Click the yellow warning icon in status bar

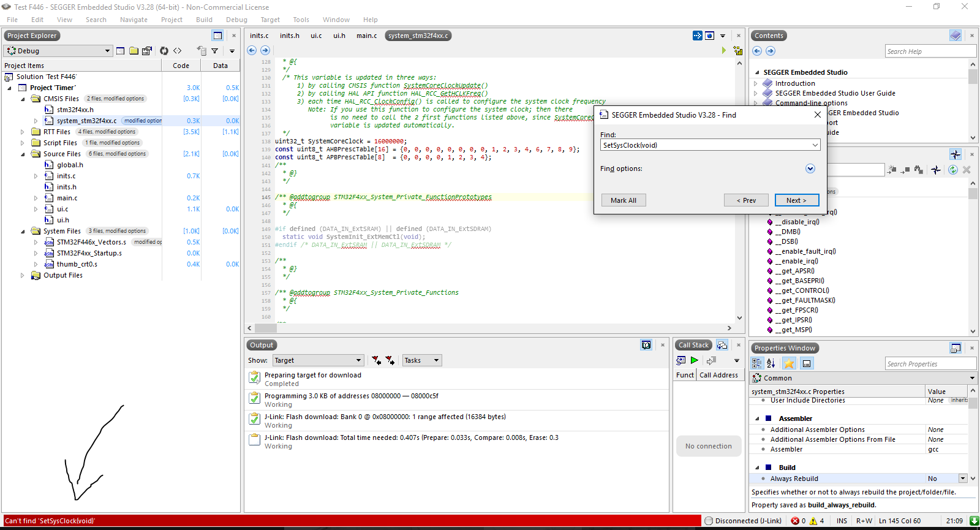[x=813, y=521]
